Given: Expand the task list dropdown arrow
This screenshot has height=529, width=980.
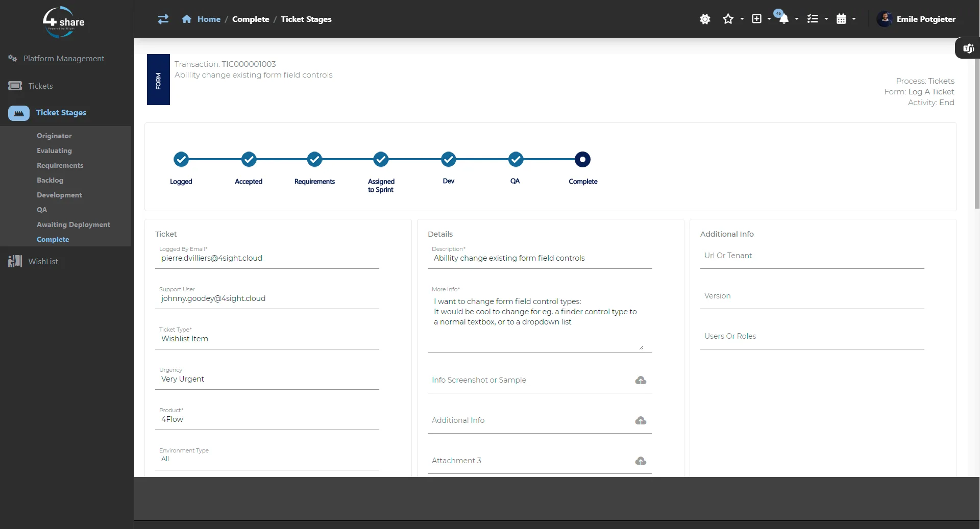Looking at the screenshot, I should point(826,19).
